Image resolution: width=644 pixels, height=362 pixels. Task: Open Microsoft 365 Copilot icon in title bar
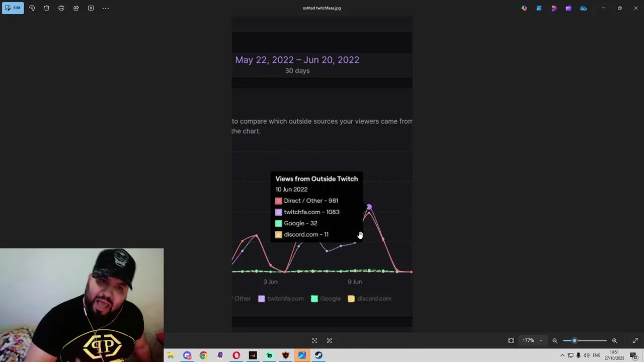click(524, 8)
